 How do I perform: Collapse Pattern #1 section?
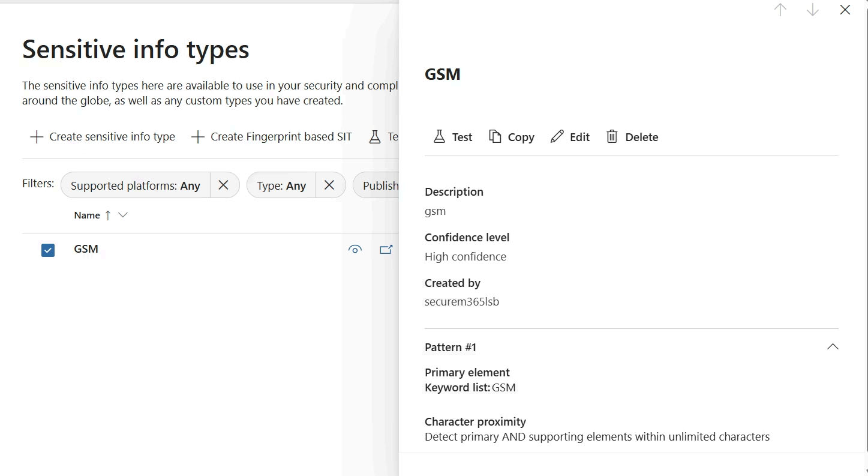[833, 347]
